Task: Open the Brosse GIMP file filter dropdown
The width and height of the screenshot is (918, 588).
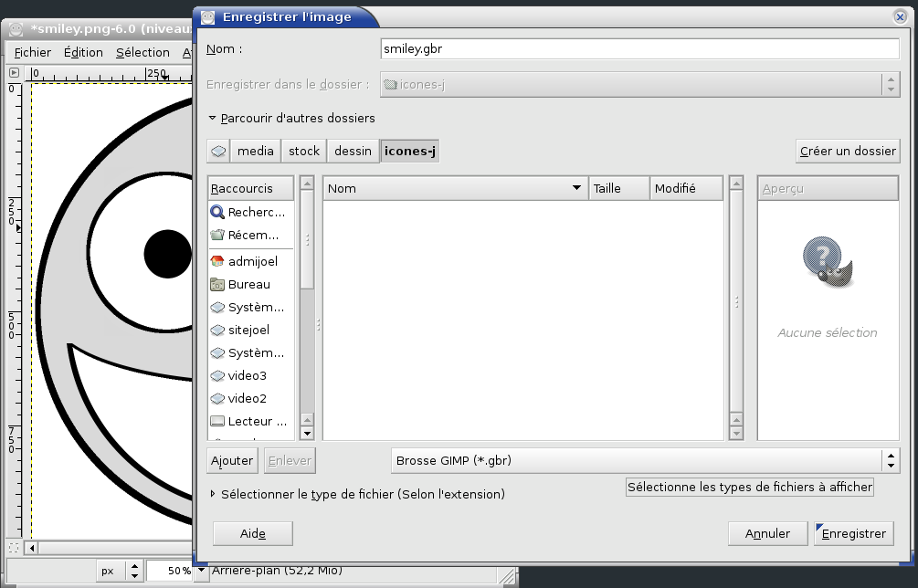Action: [645, 461]
